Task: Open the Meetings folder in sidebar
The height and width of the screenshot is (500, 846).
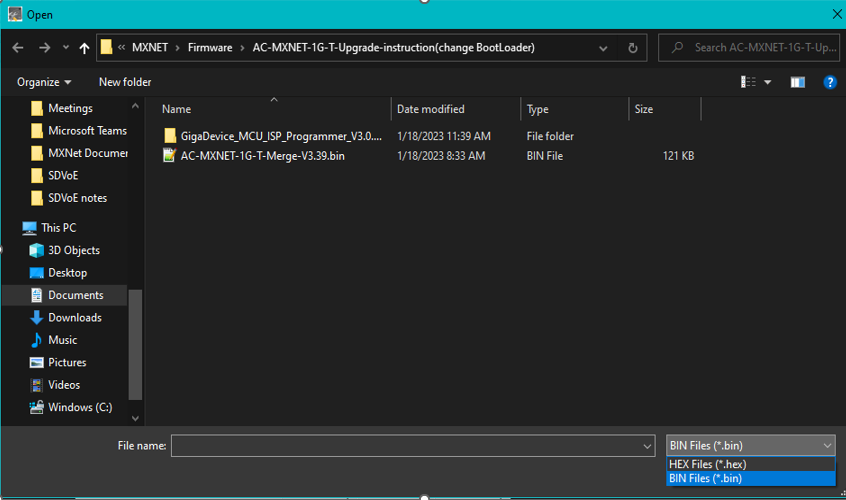Action: [70, 108]
